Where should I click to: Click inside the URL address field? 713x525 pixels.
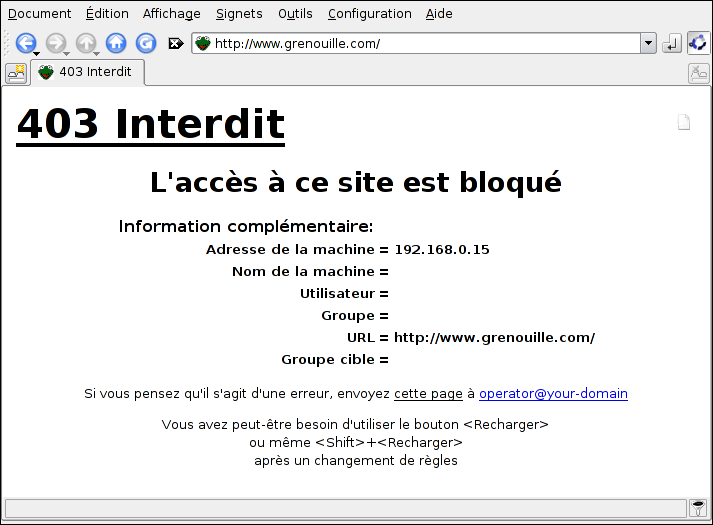(420, 43)
